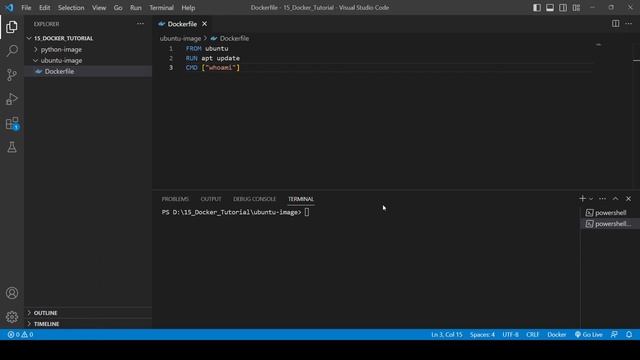Open the Manage gear icon
640x360 pixels.
point(12,317)
